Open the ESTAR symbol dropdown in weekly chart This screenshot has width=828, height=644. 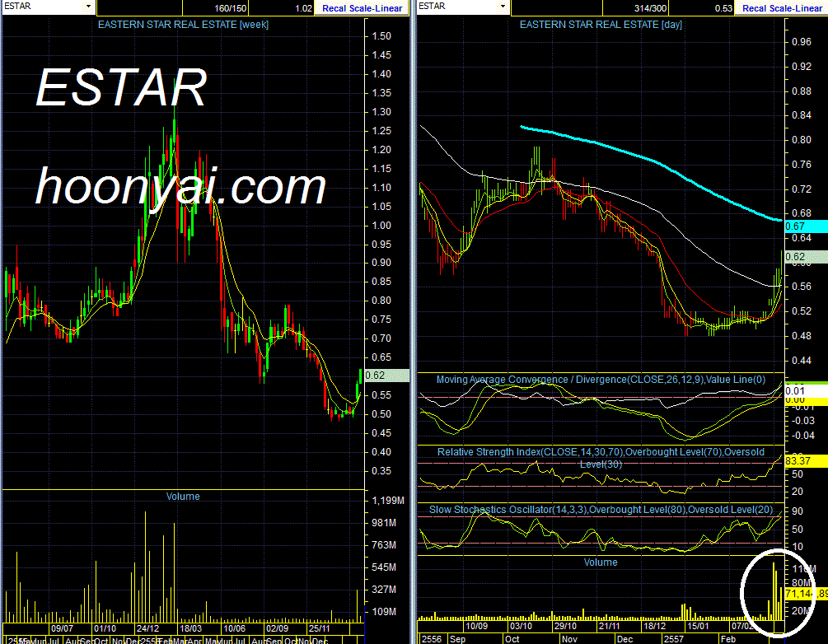88,7
